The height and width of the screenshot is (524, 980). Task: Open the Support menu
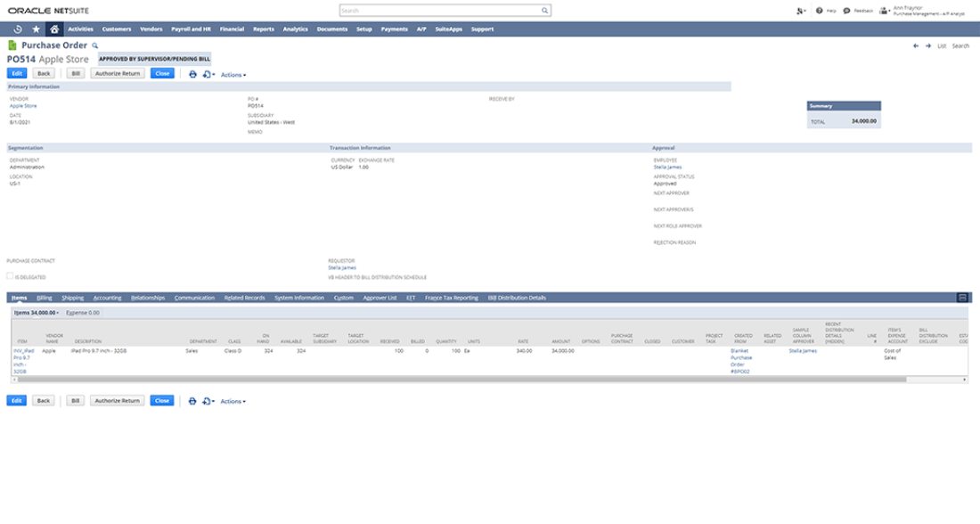[x=482, y=29]
